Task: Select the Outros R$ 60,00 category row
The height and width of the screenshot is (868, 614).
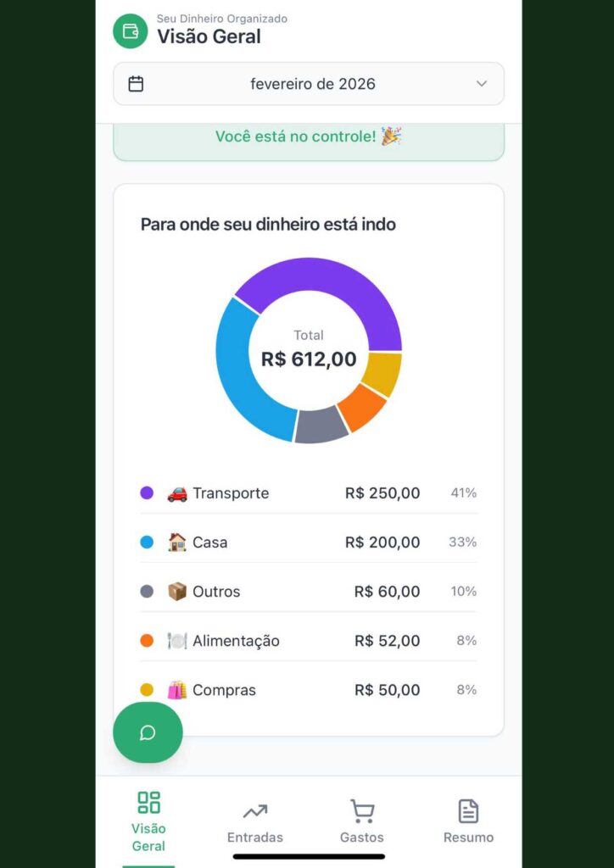Action: [309, 592]
